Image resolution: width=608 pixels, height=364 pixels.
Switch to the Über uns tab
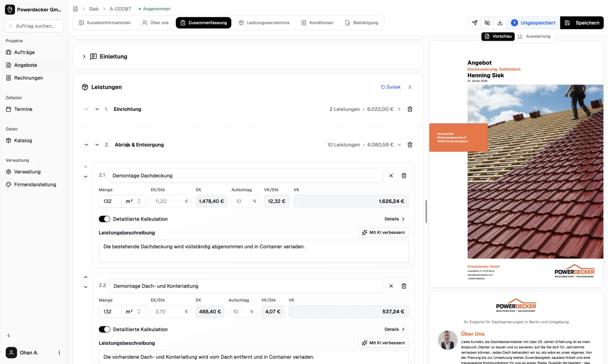click(x=155, y=23)
